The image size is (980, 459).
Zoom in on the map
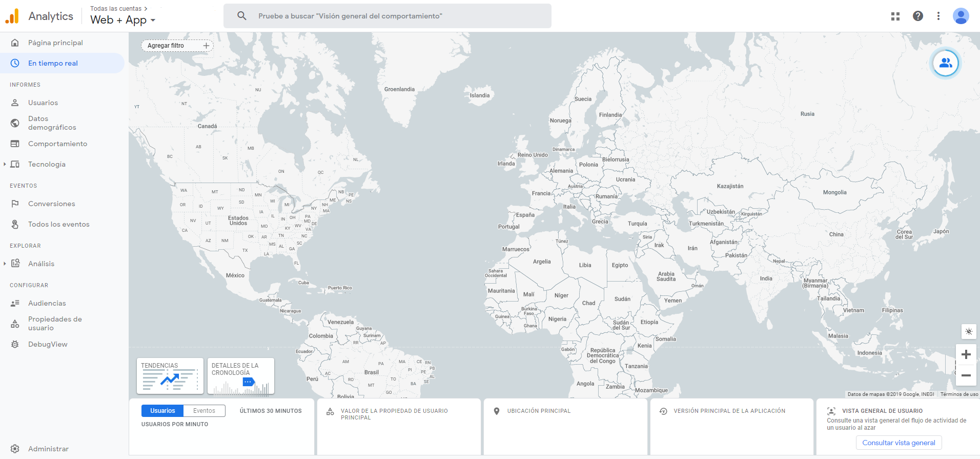(966, 354)
